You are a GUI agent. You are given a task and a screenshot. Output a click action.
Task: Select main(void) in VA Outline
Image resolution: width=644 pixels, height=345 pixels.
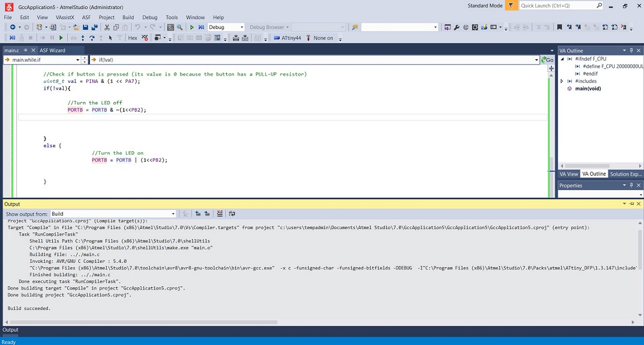587,89
